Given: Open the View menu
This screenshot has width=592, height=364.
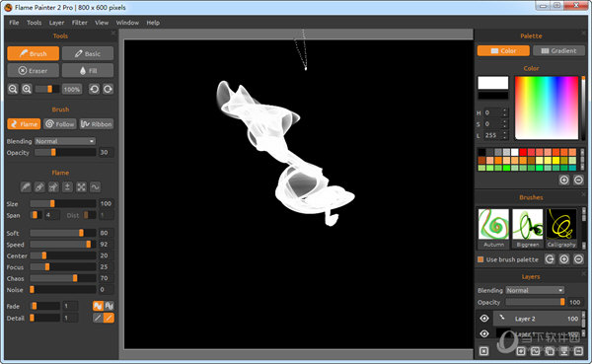Looking at the screenshot, I should tap(102, 23).
